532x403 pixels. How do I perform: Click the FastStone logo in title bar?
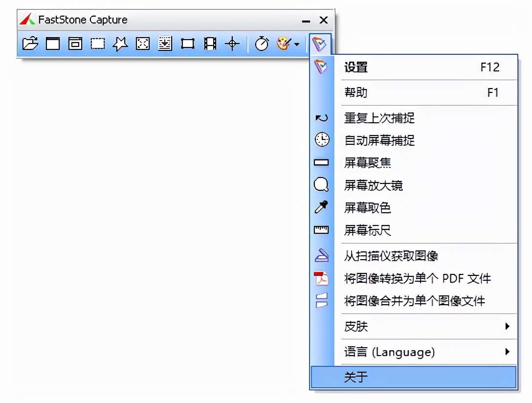click(x=27, y=20)
